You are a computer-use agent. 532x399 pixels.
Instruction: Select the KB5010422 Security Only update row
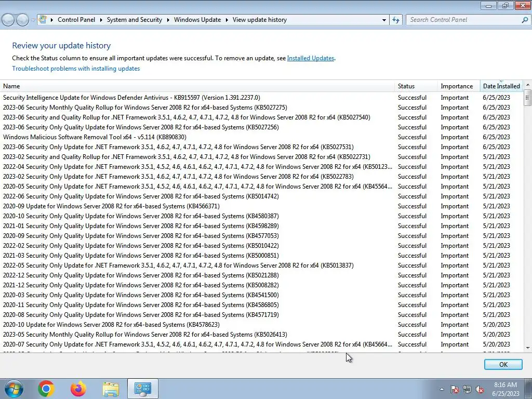click(261, 246)
